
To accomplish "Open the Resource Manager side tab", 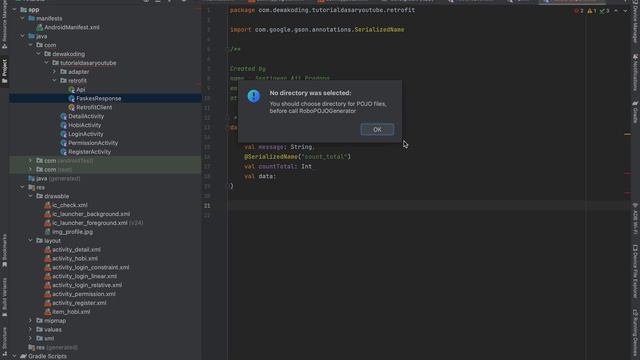I will [4, 24].
